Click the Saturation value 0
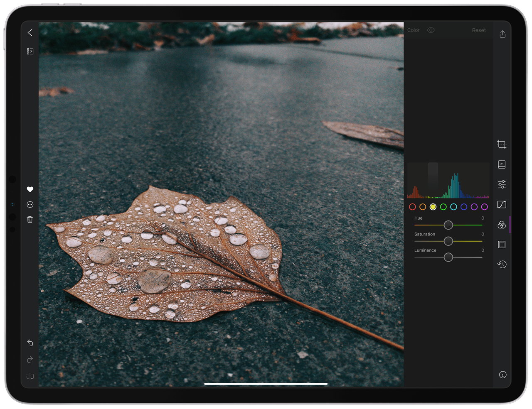The height and width of the screenshot is (409, 532). coord(483,234)
